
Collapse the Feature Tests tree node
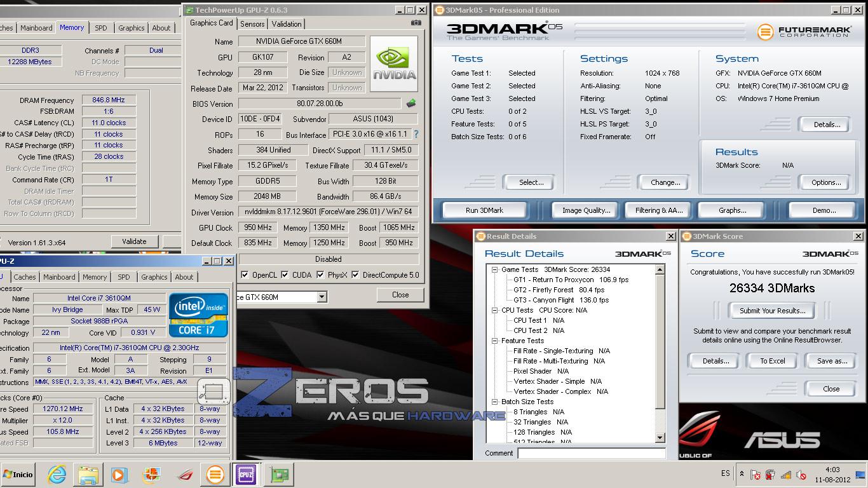pyautogui.click(x=495, y=341)
